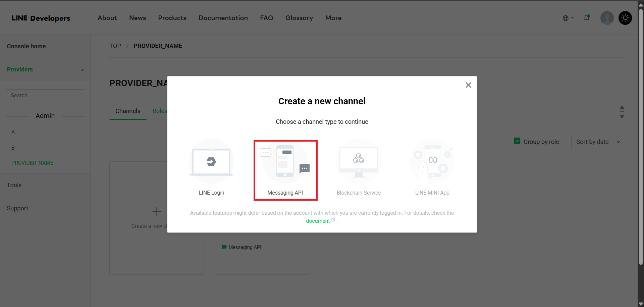Click the plus icon to create channel

click(157, 211)
